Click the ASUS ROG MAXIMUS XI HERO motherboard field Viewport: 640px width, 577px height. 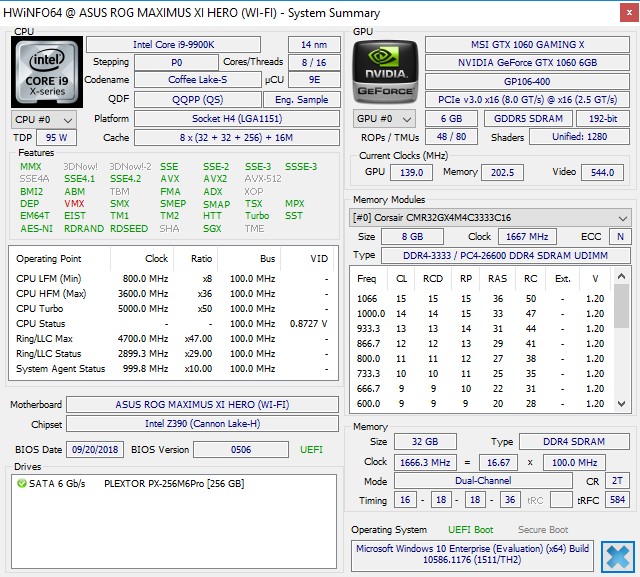202,404
